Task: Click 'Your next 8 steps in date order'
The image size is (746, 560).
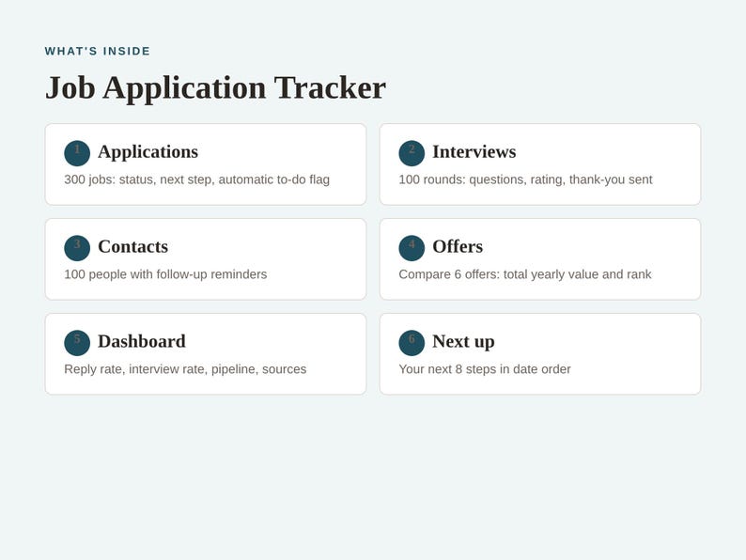Action: (484, 369)
